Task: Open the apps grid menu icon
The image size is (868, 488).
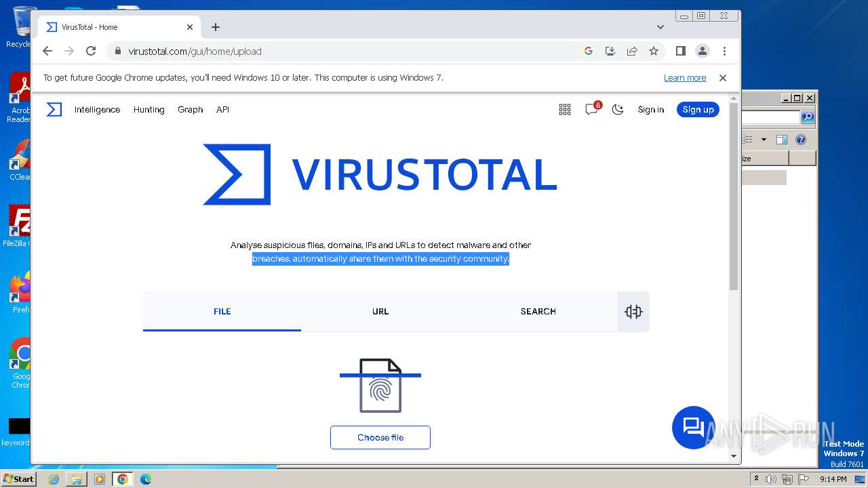Action: [565, 110]
